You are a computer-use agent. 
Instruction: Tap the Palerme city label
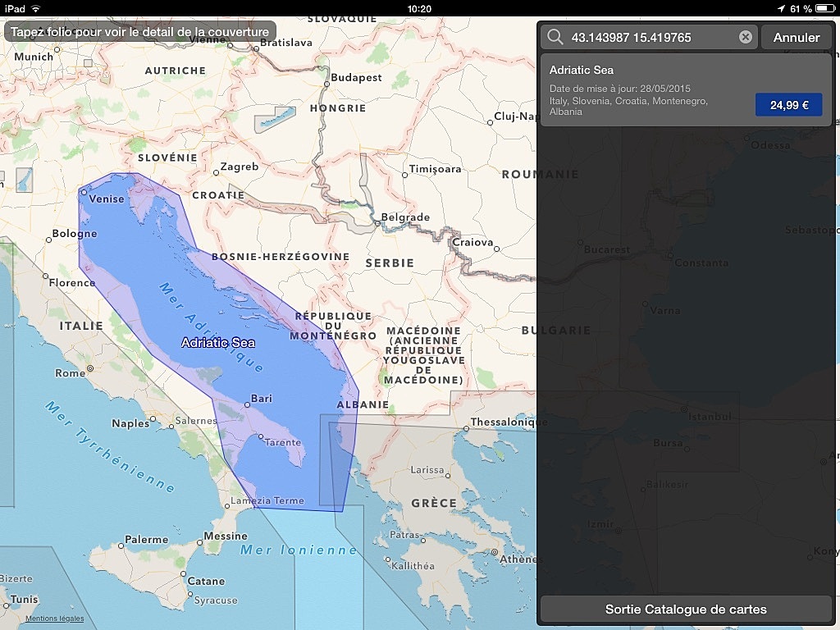pos(146,540)
